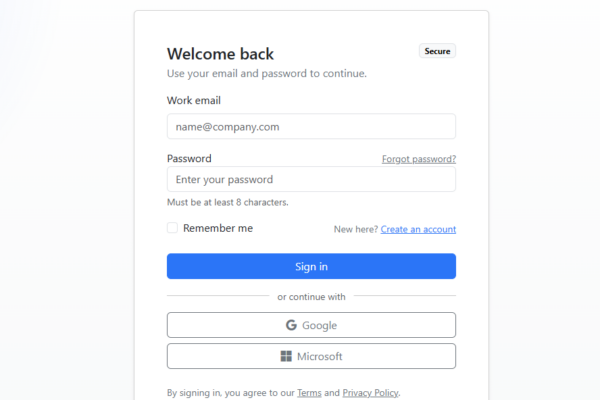
Task: Tick the Remember me checkbox
Action: click(x=172, y=228)
